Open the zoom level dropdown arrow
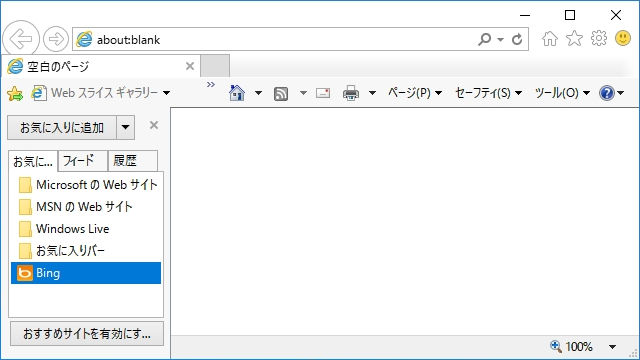 pyautogui.click(x=612, y=347)
